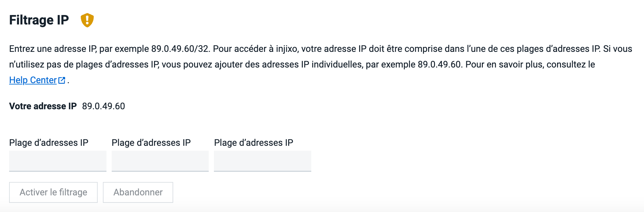Click the third Plage d'adresses IP field
The width and height of the screenshot is (644, 212).
click(262, 161)
